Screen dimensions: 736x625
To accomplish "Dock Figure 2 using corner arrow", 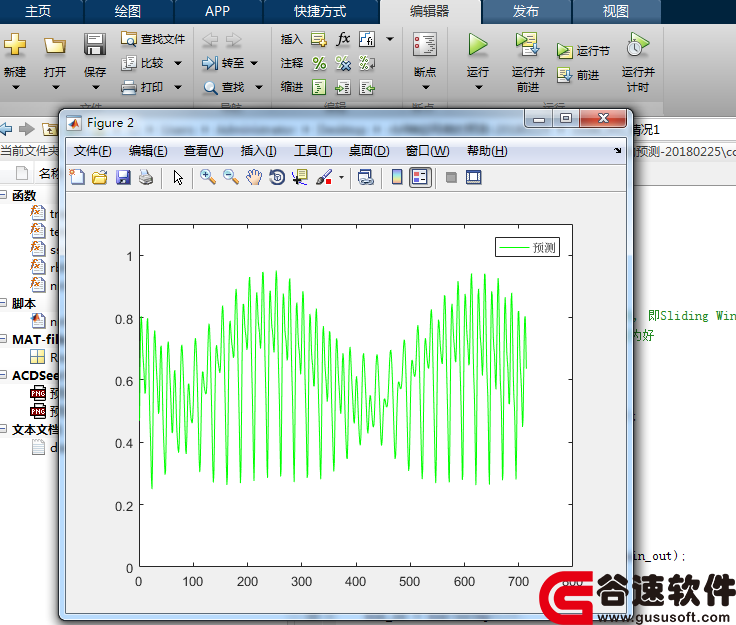I will pos(617,151).
